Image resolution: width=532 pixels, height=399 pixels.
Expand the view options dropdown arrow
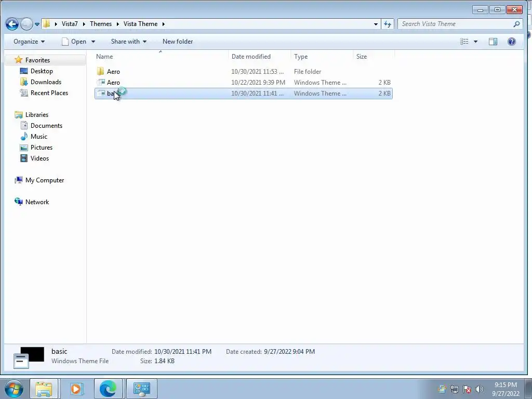[x=475, y=42]
